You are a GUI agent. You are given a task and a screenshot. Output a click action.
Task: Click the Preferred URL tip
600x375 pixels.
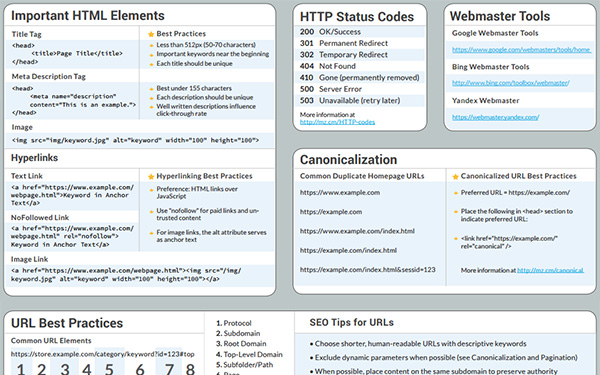click(515, 192)
